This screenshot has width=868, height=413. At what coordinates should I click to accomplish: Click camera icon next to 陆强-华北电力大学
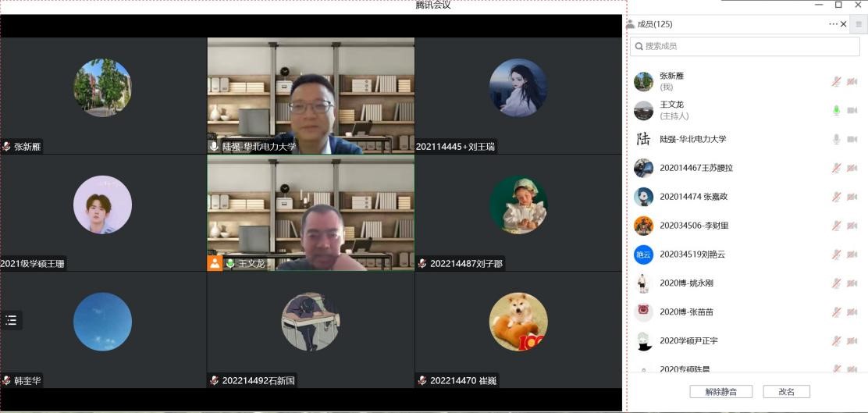pyautogui.click(x=852, y=139)
